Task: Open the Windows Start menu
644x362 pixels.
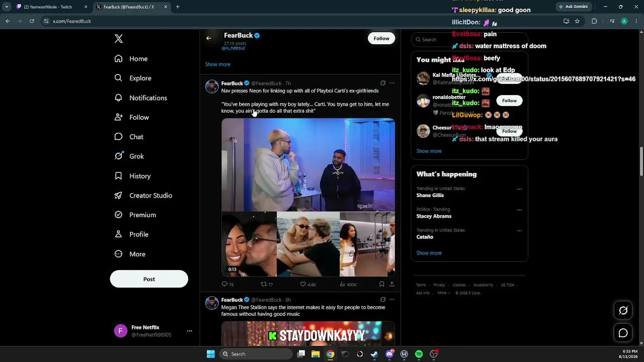Action: coord(211,354)
